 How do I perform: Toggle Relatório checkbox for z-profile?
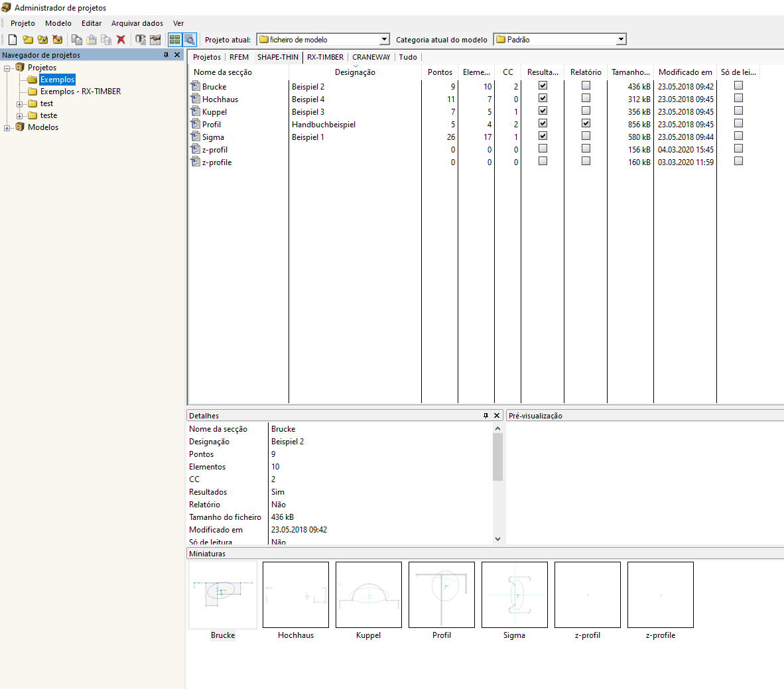coord(586,161)
